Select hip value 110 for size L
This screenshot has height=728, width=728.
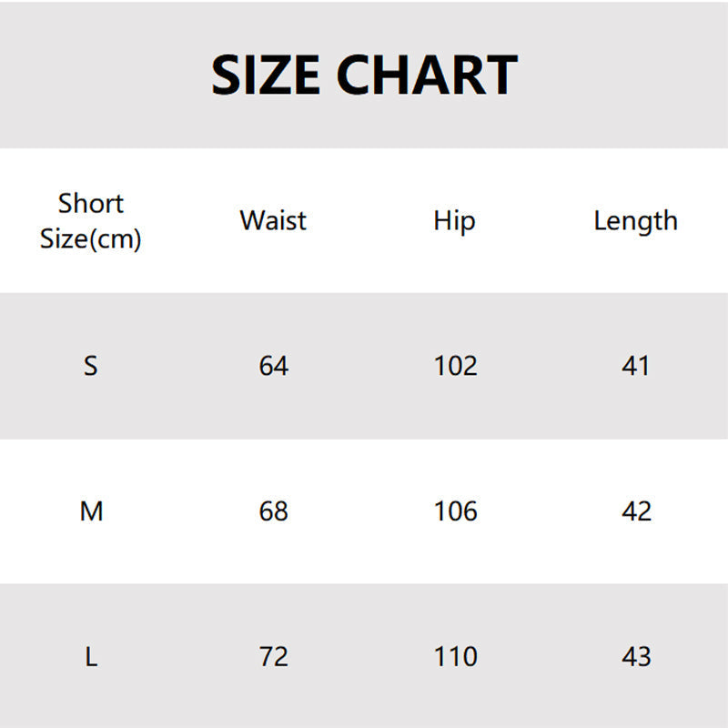455,656
